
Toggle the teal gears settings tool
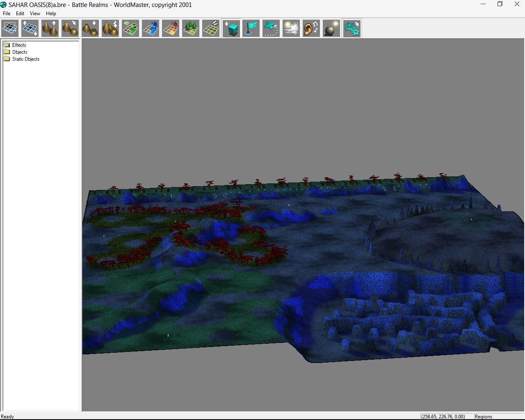[x=352, y=29]
